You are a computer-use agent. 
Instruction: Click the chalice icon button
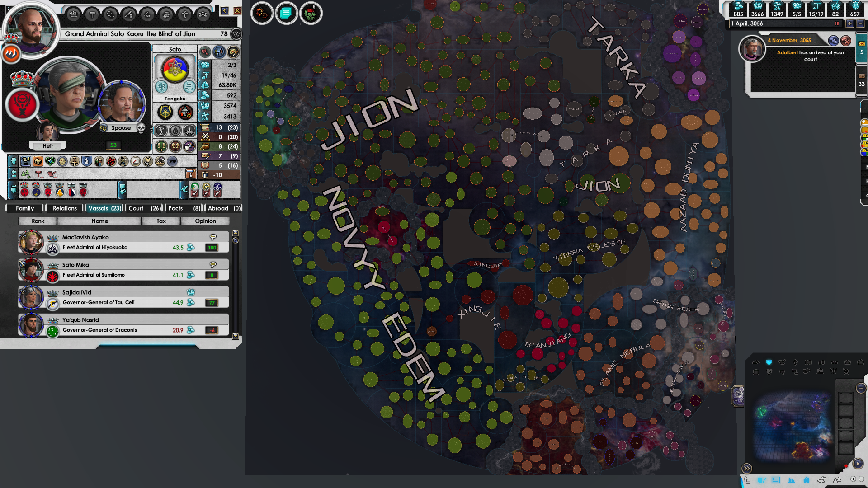161,131
